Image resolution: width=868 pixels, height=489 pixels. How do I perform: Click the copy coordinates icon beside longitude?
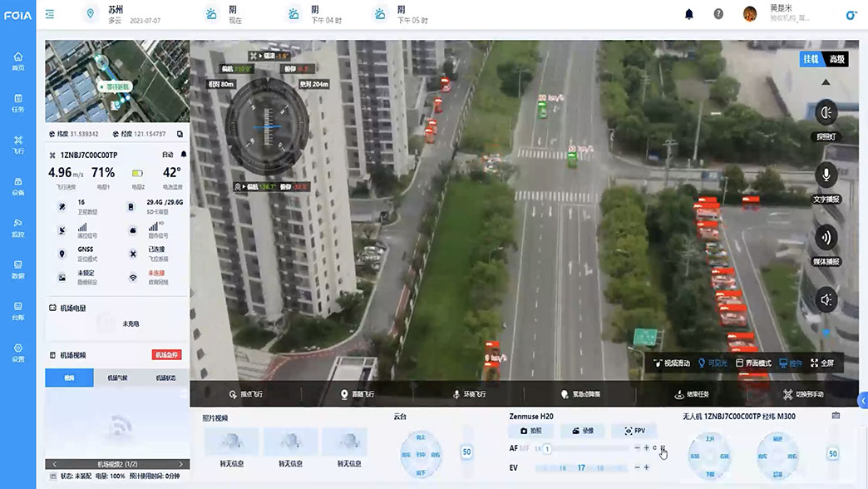180,134
